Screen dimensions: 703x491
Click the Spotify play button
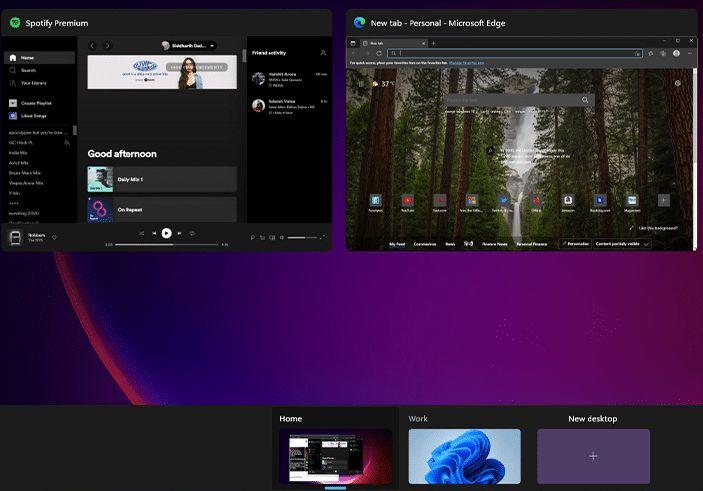pos(166,233)
